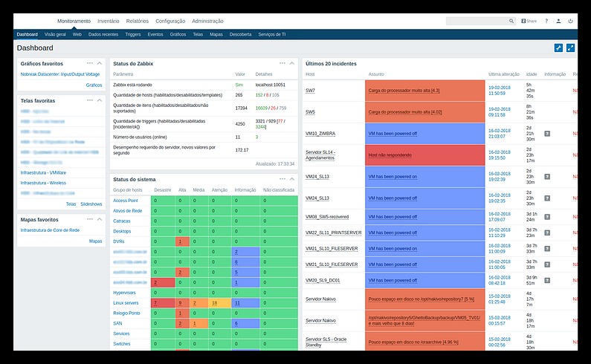Click the search magnifier icon
The width and height of the screenshot is (591, 364).
tap(511, 22)
